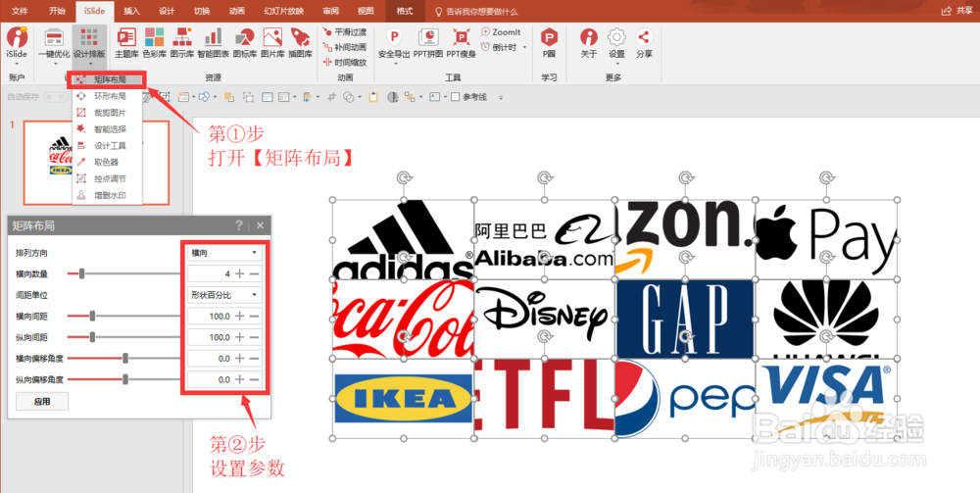This screenshot has height=493, width=980.
Task: Click the 一键优化 icon
Action: pyautogui.click(x=54, y=44)
